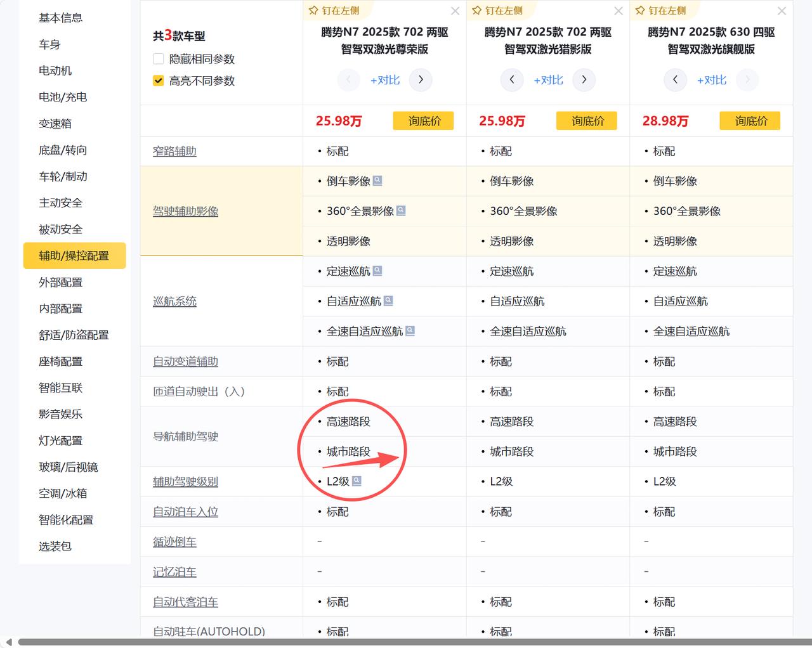Image resolution: width=812 pixels, height=648 pixels.
Task: Click the highlighted 辅助/操控配置 sidebar item
Action: 74,256
